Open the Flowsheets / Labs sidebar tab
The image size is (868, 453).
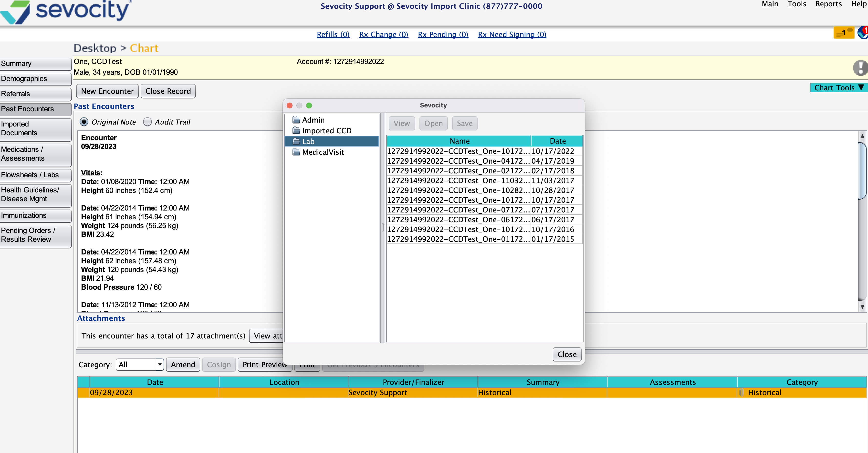[x=35, y=175]
